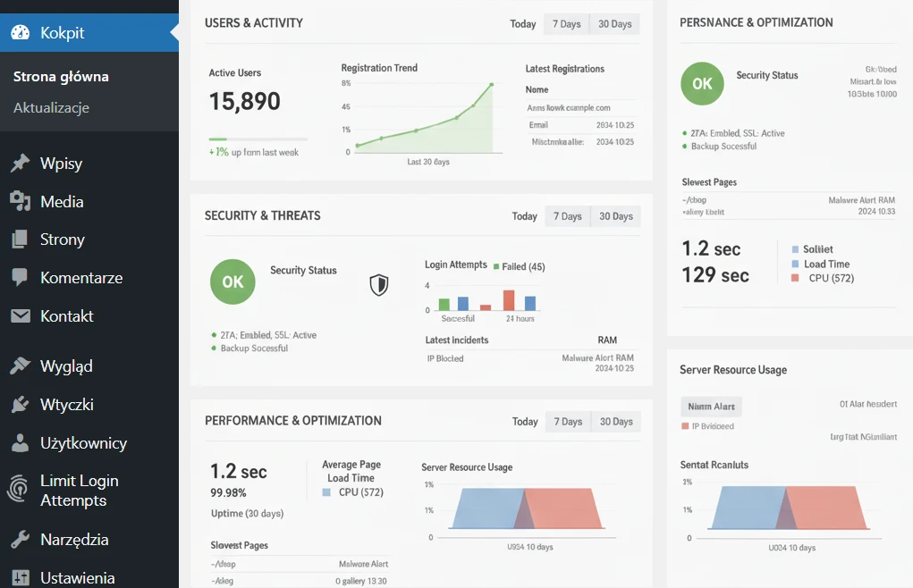Open the Użytkownicy menu item
Screen dimensions: 913x588
pos(83,443)
